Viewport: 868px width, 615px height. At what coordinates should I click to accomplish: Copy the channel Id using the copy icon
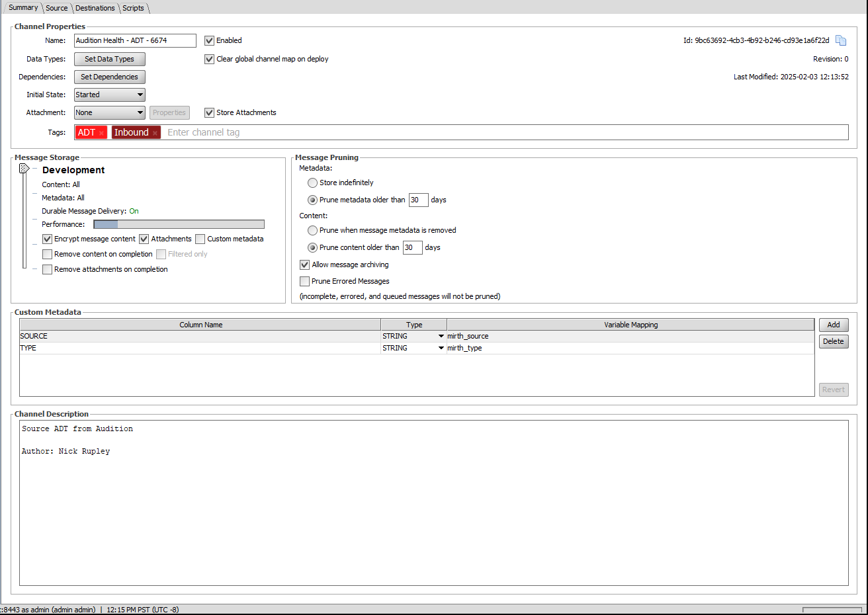(x=841, y=40)
